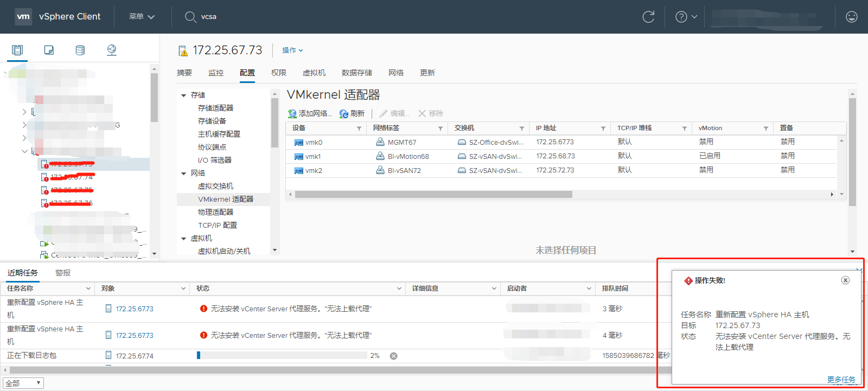Click the search magnifier icon
The width and height of the screenshot is (868, 391).
[190, 17]
